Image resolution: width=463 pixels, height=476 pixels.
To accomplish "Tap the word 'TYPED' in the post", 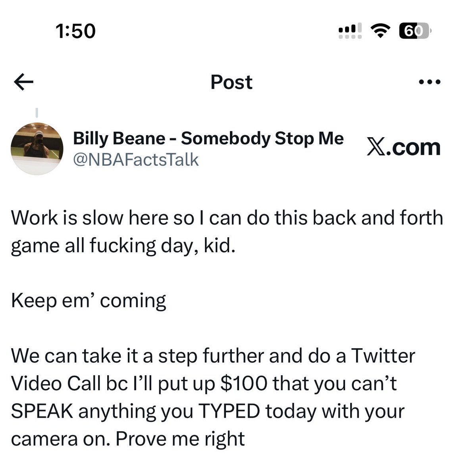I will pos(228,411).
